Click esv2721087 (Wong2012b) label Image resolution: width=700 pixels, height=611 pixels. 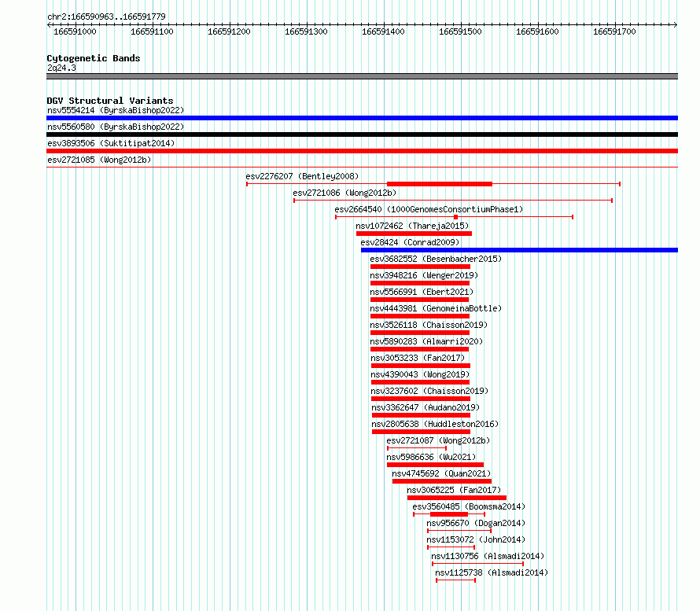coord(438,440)
